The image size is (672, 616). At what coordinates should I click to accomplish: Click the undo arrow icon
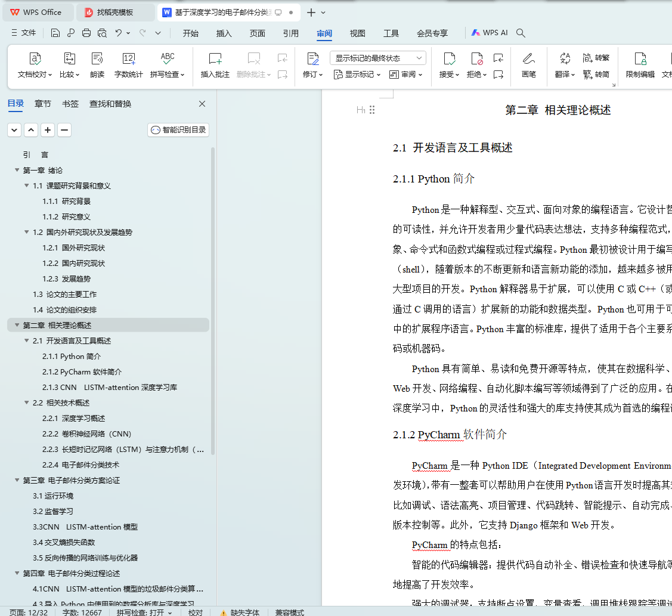119,33
